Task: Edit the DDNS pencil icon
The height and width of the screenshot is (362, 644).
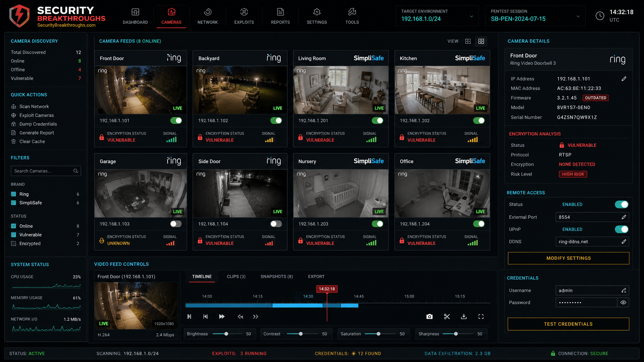Action: [x=624, y=242]
